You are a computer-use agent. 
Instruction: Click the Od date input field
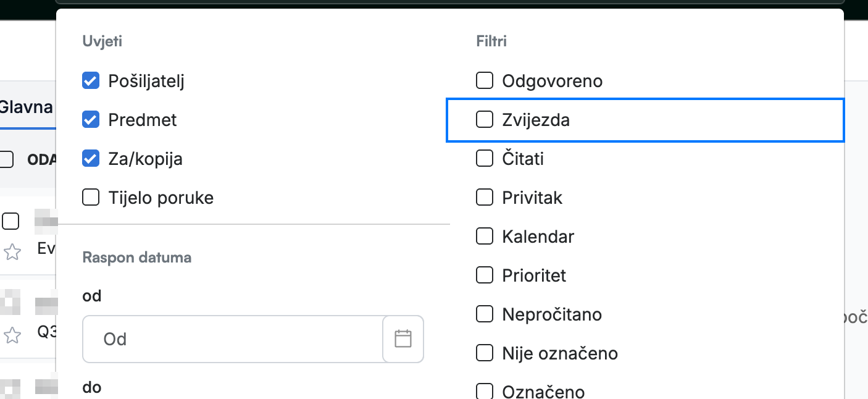(233, 339)
